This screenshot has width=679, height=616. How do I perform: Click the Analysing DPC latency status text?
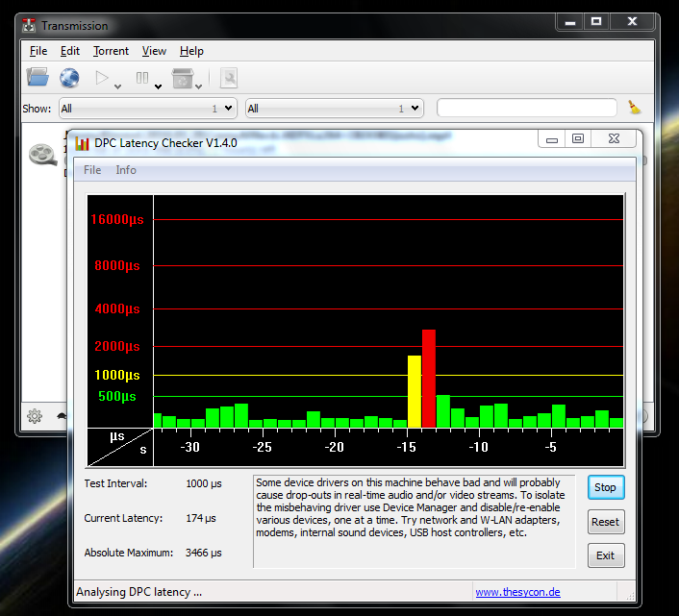pyautogui.click(x=139, y=592)
